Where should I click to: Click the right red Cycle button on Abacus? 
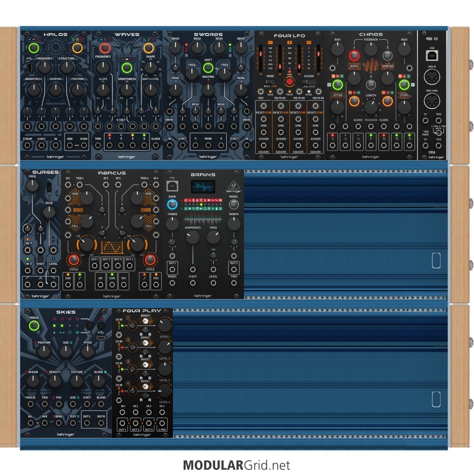coord(150,260)
